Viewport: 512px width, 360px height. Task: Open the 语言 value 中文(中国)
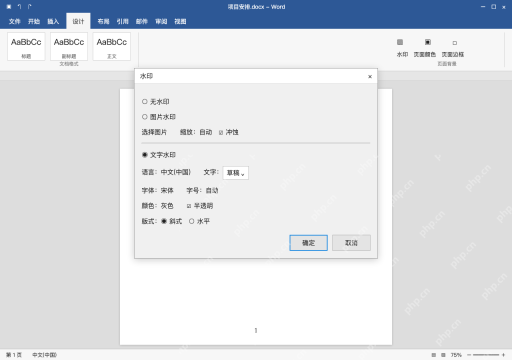(x=176, y=172)
